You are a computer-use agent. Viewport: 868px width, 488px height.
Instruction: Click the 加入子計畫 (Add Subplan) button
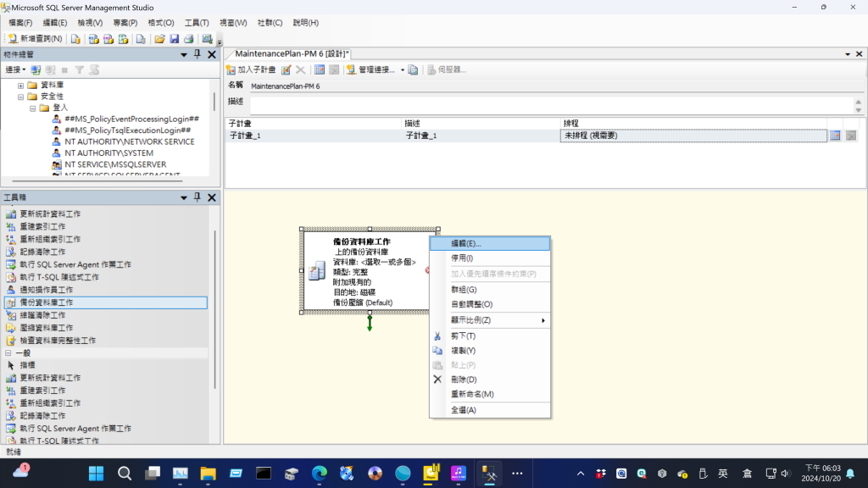click(x=251, y=69)
